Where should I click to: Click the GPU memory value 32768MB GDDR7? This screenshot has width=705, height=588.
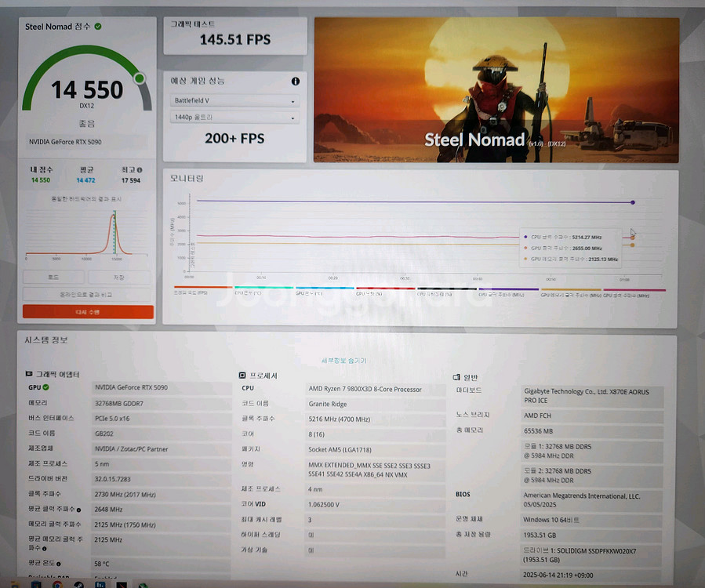coord(119,404)
